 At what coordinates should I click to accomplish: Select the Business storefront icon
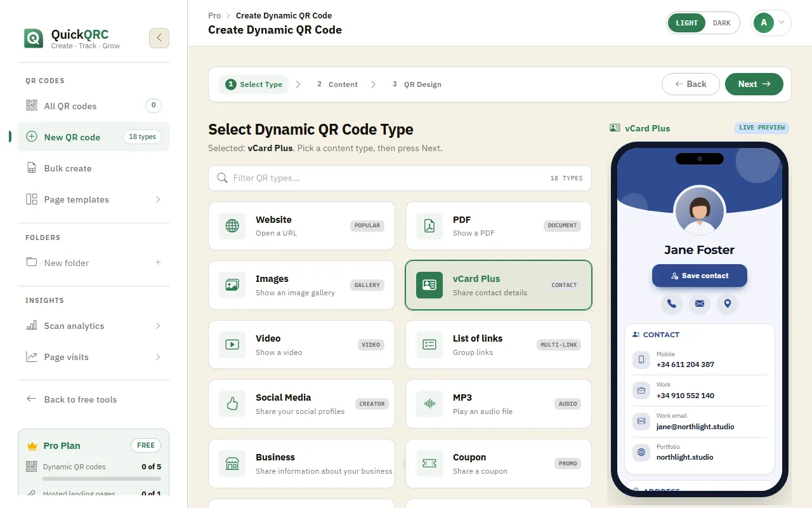click(232, 464)
